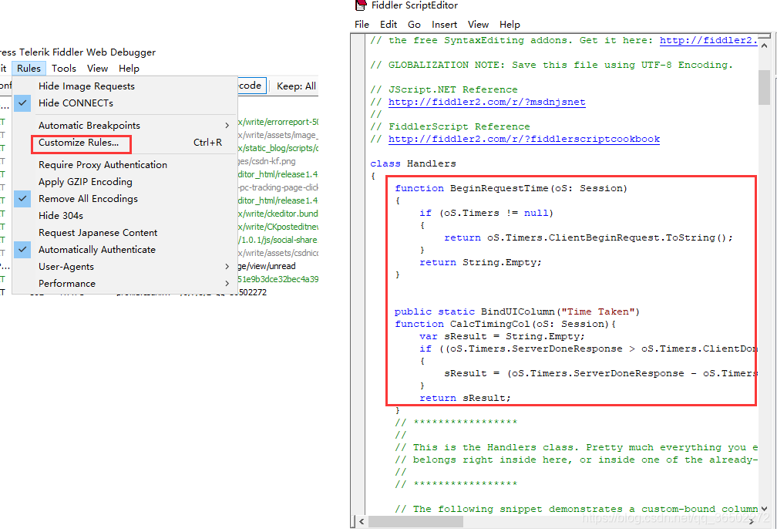This screenshot has width=777, height=532.
Task: Click the 'function BeginRequestTime' code line
Action: click(511, 188)
